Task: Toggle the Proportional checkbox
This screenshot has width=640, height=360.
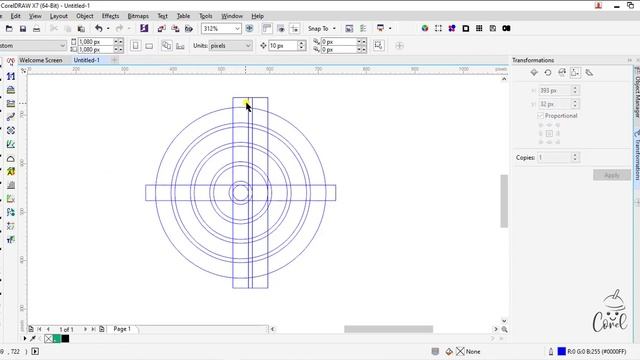Action: (x=540, y=116)
